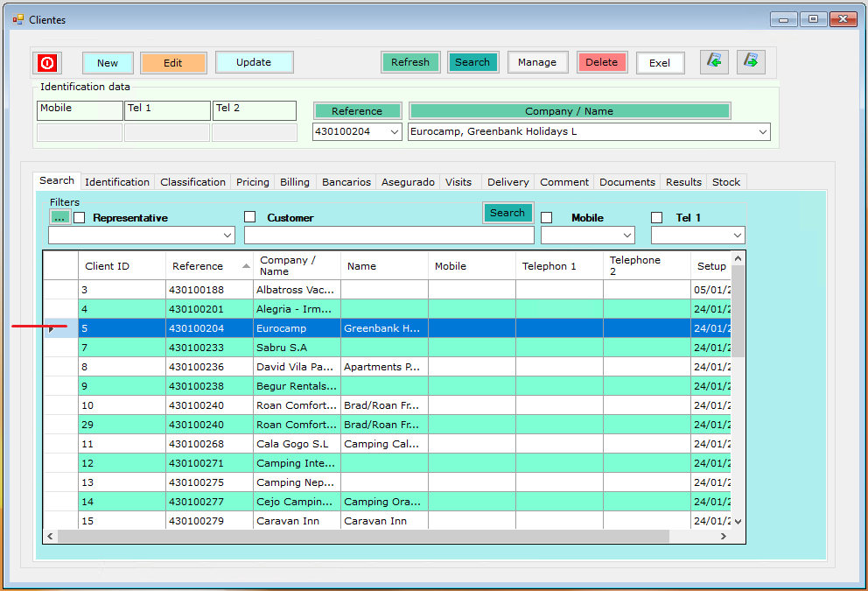Open the Reference 430100204 dropdown
868x591 pixels.
coord(395,132)
